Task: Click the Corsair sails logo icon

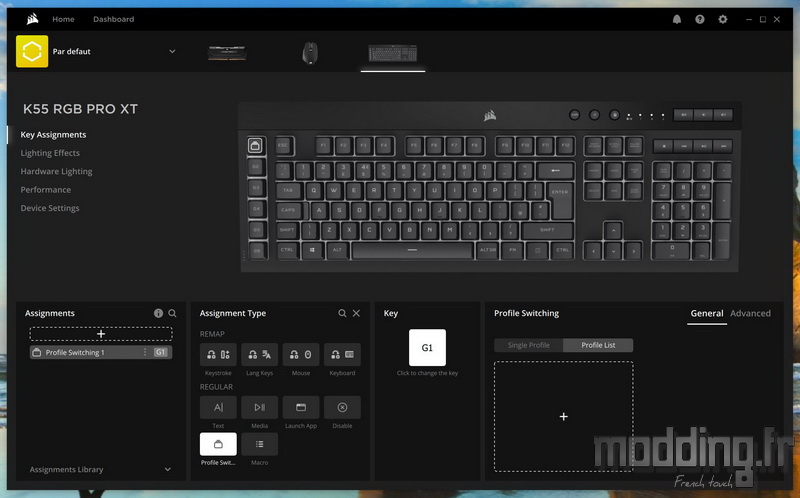Action: click(33, 19)
